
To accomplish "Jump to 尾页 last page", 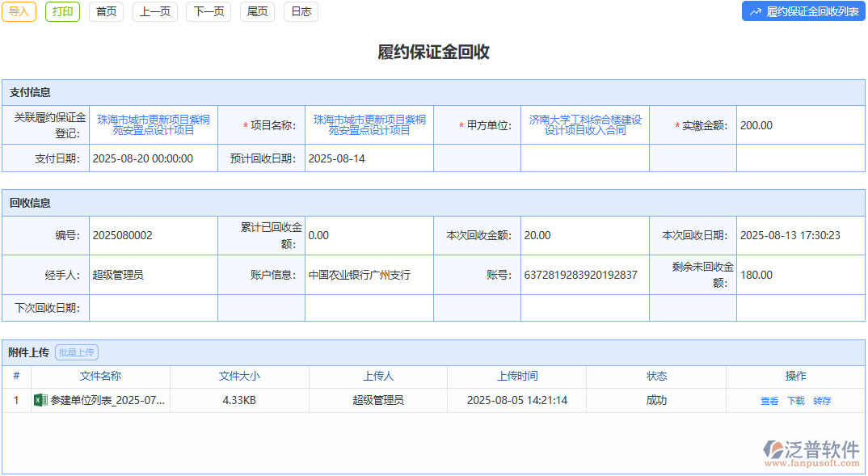I will pyautogui.click(x=256, y=12).
